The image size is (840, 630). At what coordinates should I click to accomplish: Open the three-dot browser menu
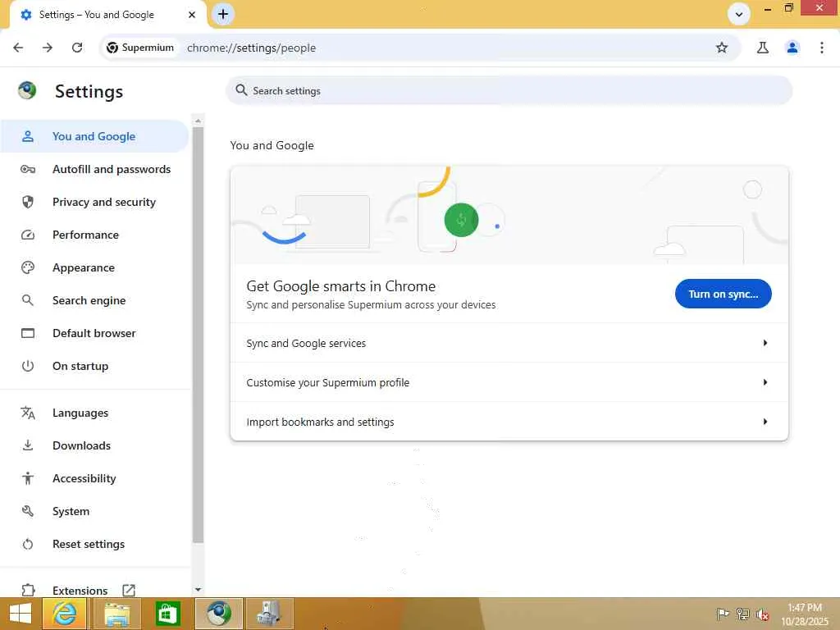tap(822, 48)
